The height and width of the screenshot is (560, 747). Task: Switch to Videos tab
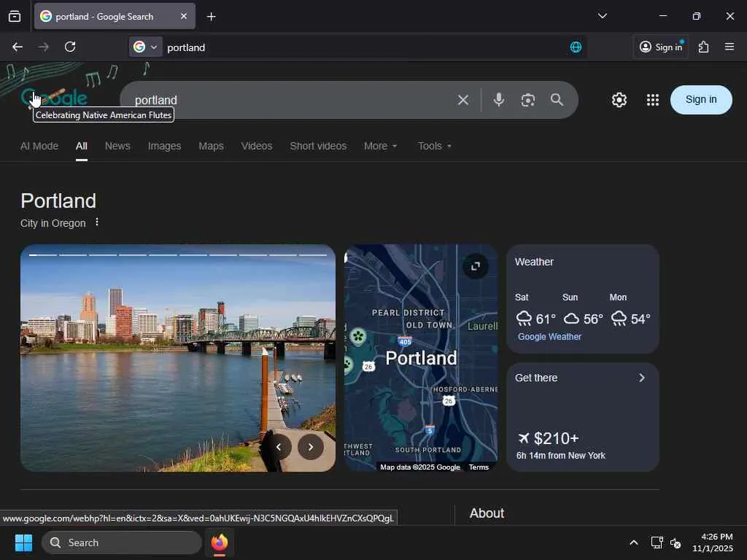point(257,146)
